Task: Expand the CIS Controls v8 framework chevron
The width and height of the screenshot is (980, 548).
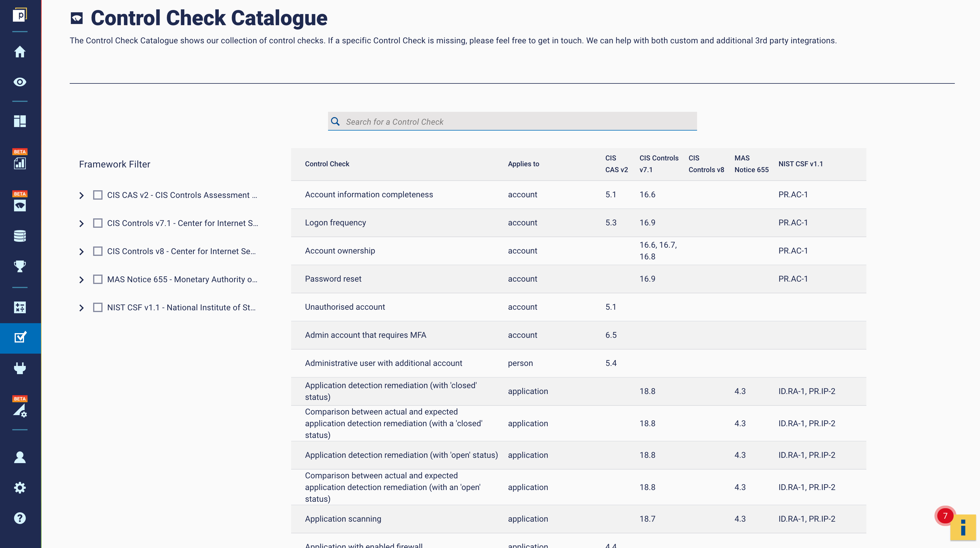Action: (x=81, y=251)
